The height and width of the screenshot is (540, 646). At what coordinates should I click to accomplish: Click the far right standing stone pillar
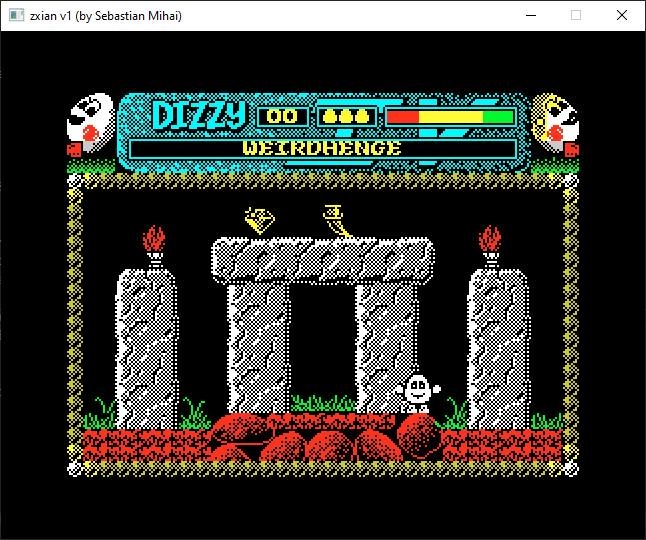[499, 349]
